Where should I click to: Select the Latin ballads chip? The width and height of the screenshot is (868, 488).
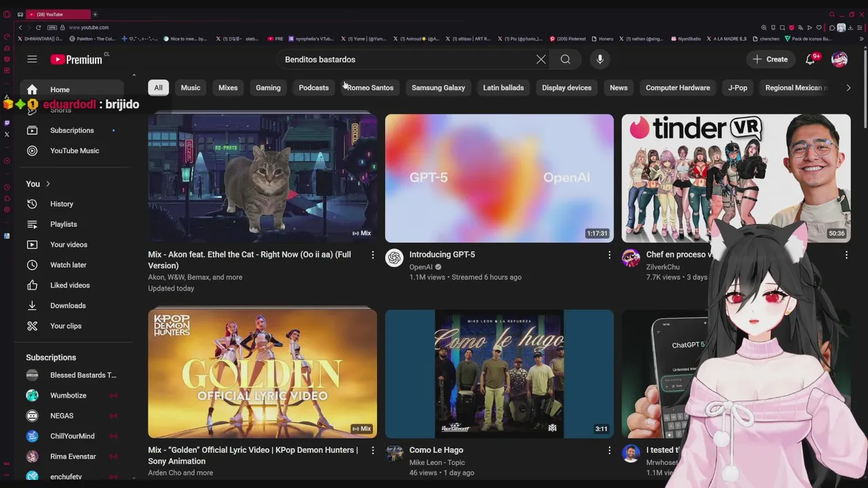click(503, 87)
